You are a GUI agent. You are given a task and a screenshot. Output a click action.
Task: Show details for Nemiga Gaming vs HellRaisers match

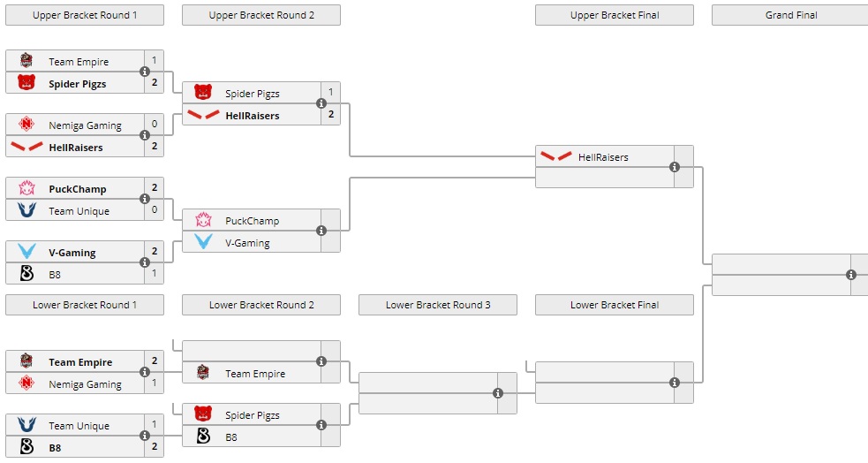pos(145,135)
